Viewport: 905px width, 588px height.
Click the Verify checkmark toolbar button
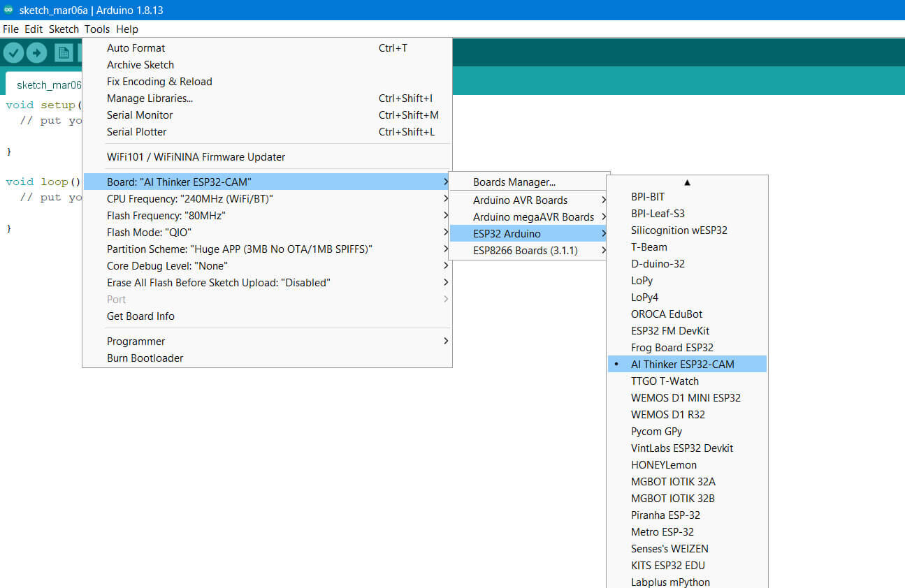click(14, 53)
